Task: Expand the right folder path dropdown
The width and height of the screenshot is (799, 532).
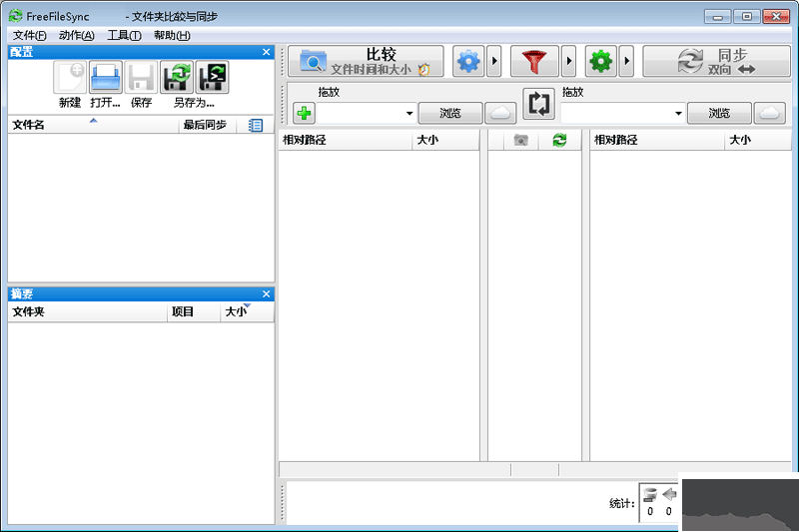Action: coord(678,114)
